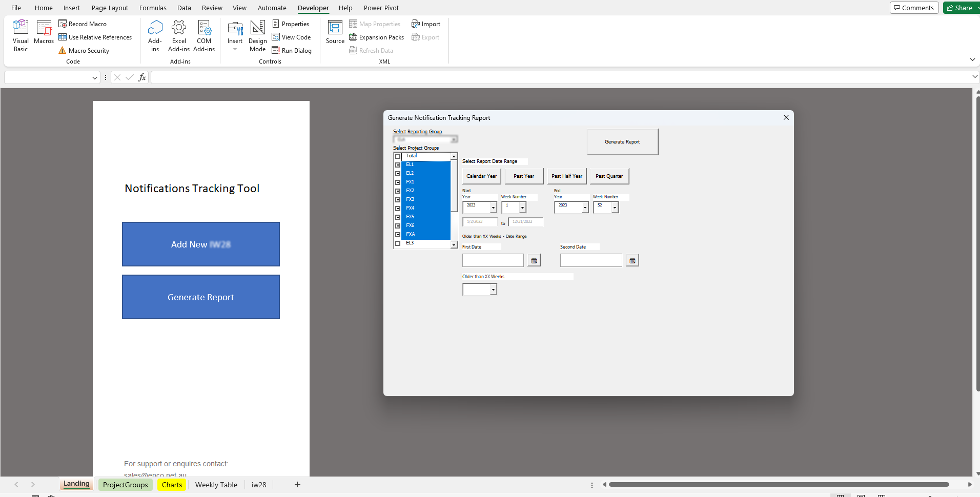Click Refresh Data in XML group
The image size is (980, 497).
pos(371,51)
